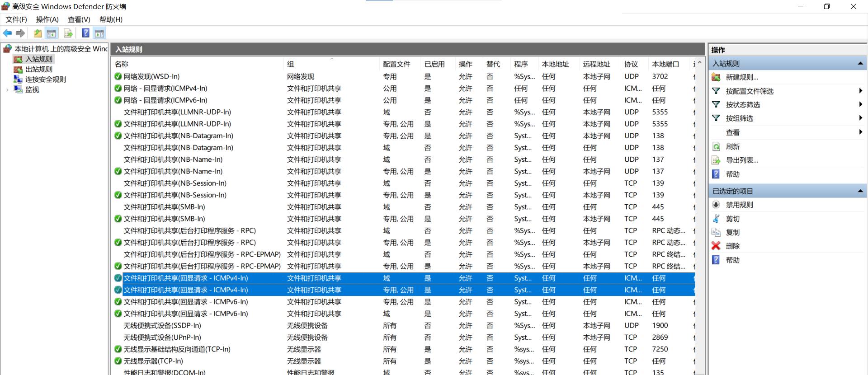This screenshot has height=375, width=868.
Task: Click the Filter by State funnel icon
Action: [716, 104]
